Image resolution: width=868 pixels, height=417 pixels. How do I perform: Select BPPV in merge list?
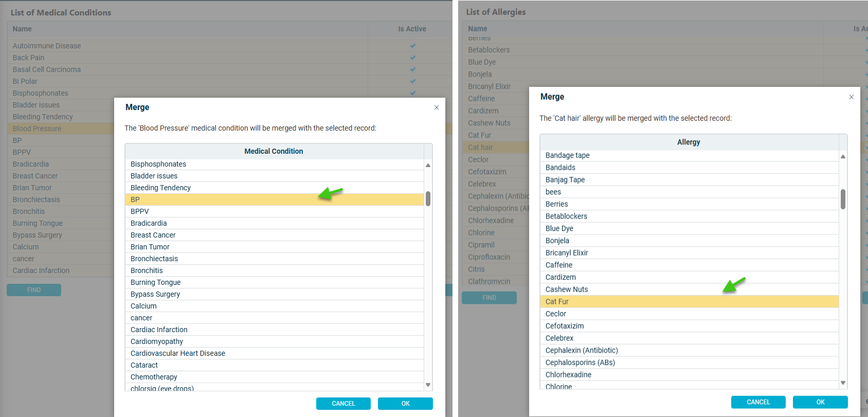tap(275, 211)
